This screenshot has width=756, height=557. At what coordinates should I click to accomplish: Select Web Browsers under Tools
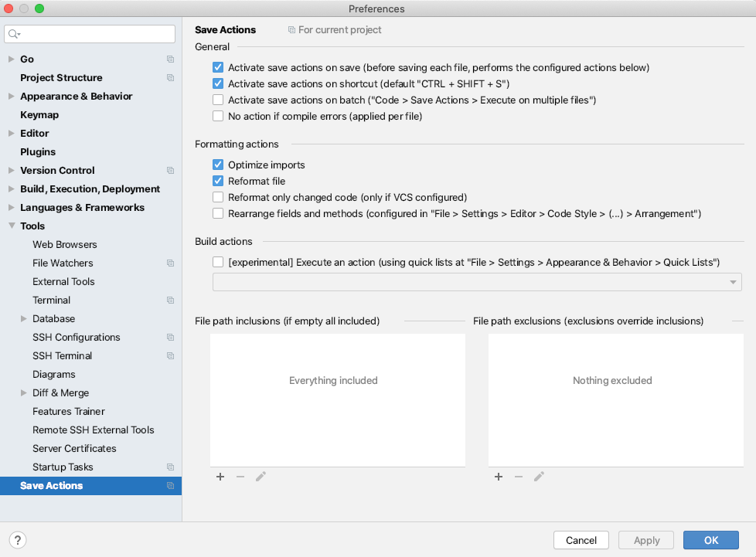(65, 245)
